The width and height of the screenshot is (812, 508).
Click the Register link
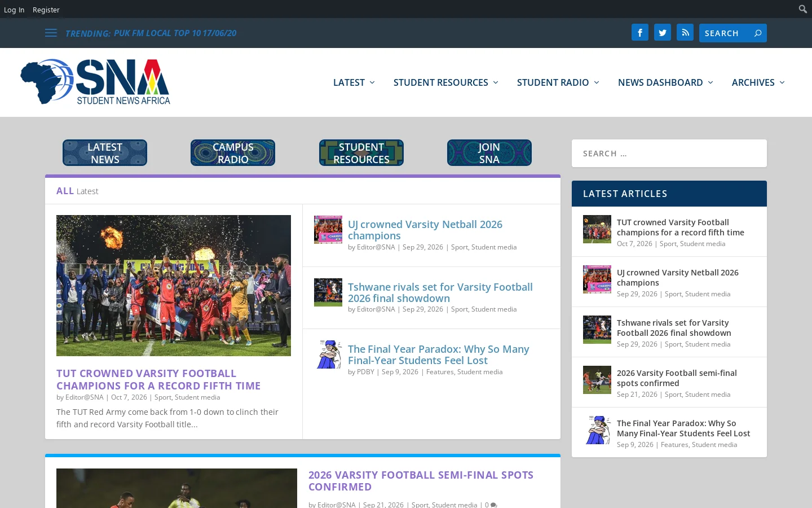tap(46, 10)
